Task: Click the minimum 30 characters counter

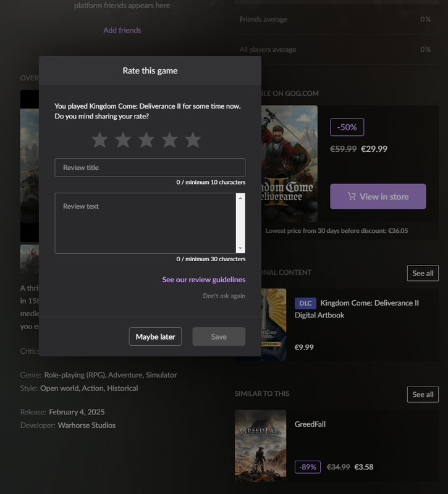Action: pyautogui.click(x=211, y=259)
